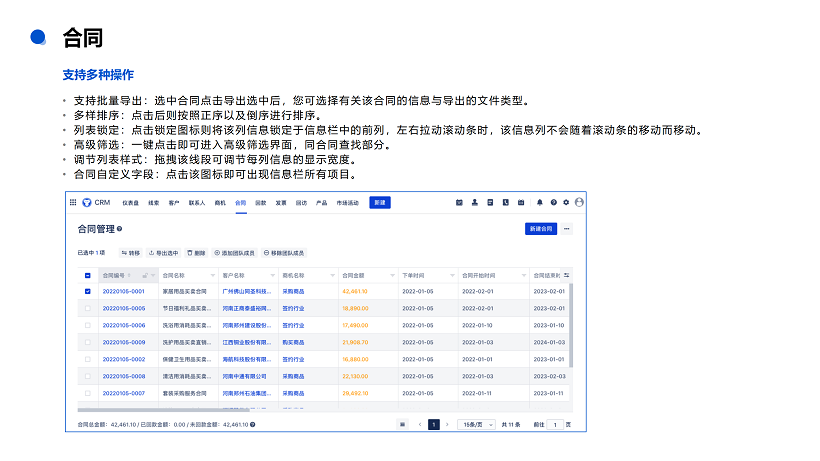Screen dimensions: 820x461
Task: Click the help icon beside 合同管理 title
Action: click(x=119, y=229)
